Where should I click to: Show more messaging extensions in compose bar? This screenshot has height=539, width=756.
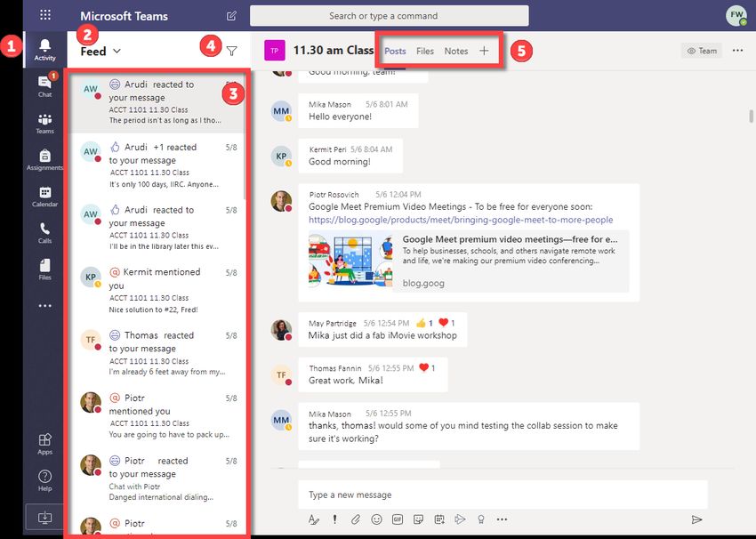[x=502, y=519]
